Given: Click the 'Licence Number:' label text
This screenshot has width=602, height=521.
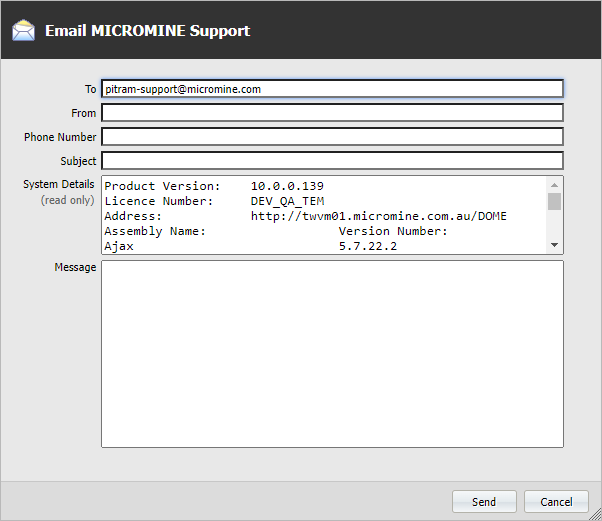Looking at the screenshot, I should click(159, 201).
